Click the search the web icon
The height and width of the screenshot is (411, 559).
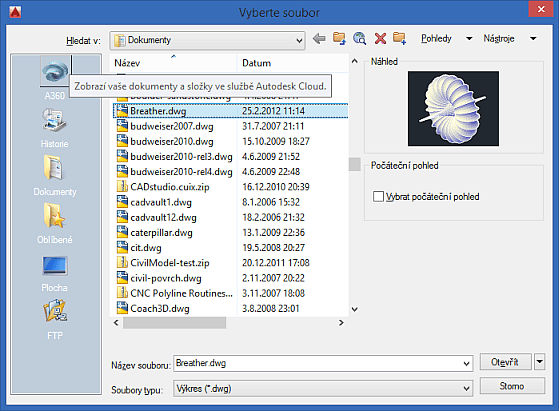click(x=359, y=38)
